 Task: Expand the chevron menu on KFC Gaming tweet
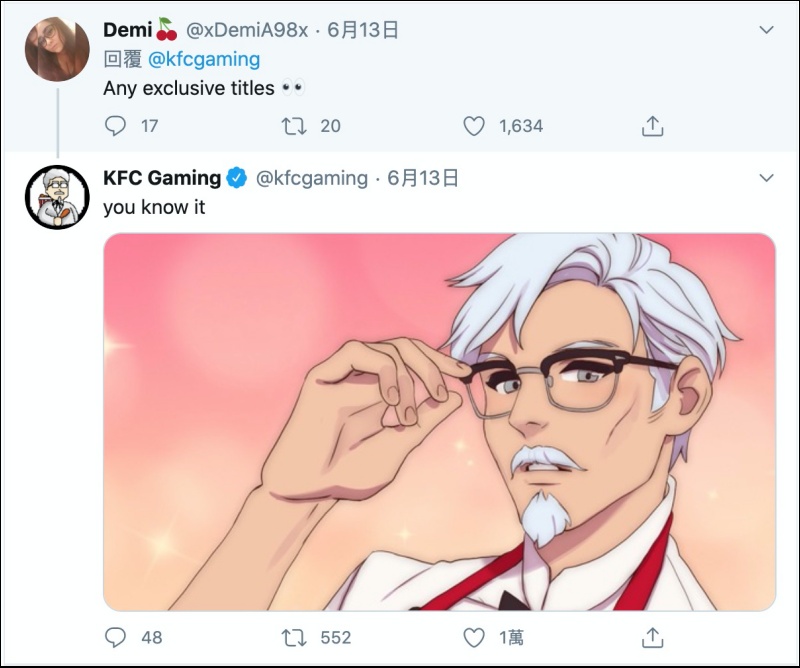pyautogui.click(x=766, y=178)
